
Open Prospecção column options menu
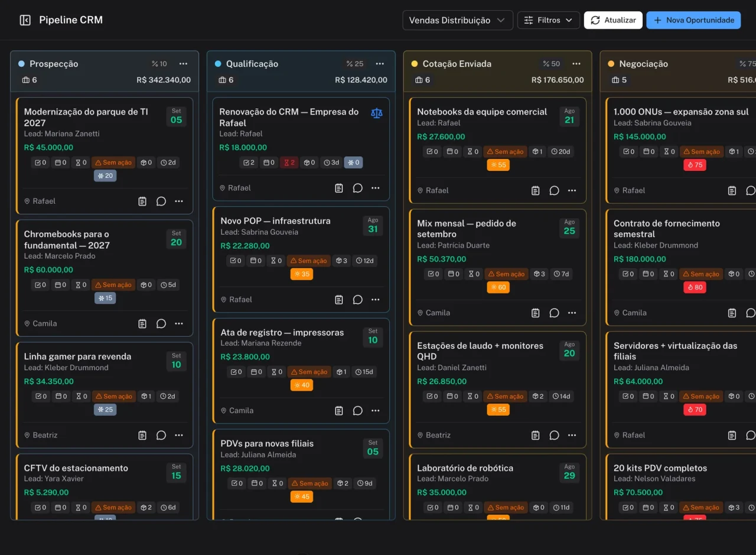click(183, 64)
